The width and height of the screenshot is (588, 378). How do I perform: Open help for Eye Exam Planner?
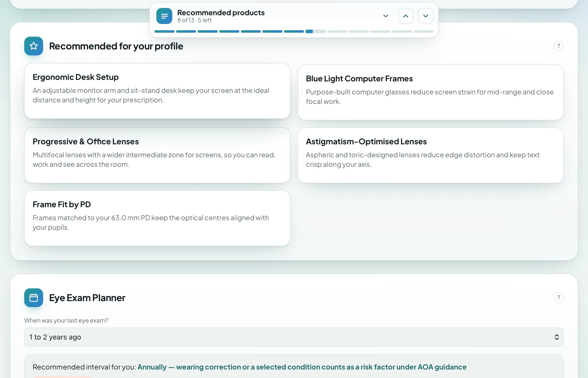click(559, 298)
